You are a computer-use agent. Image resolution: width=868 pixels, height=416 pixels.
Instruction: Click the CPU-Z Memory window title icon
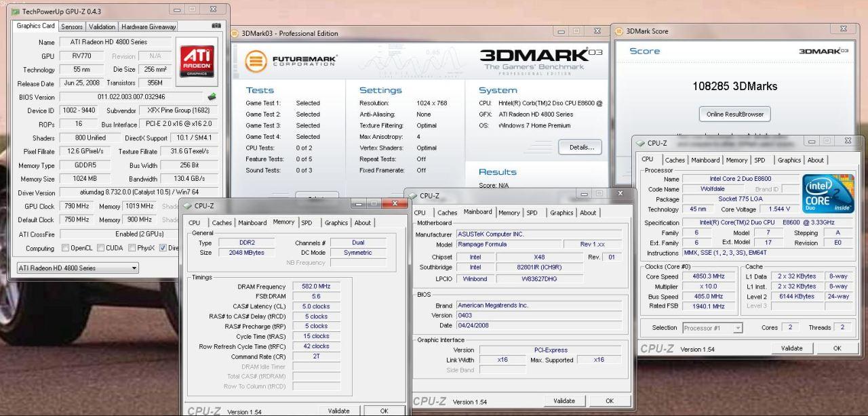186,206
